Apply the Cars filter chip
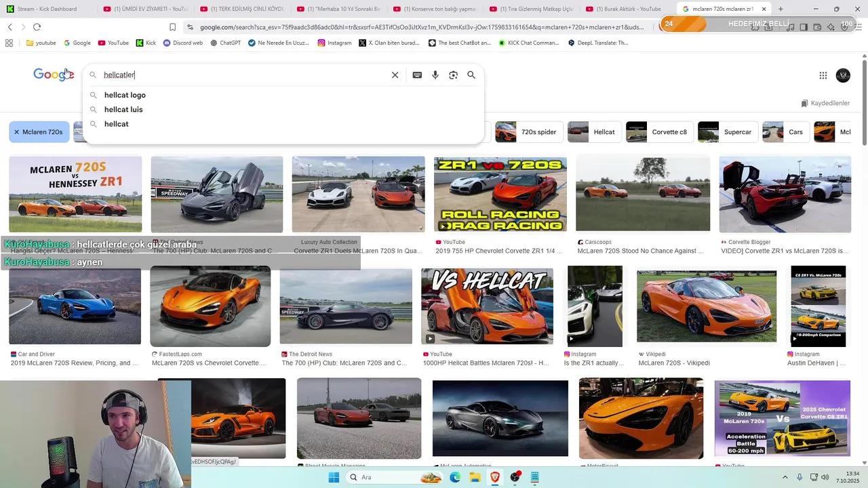Image resolution: width=868 pixels, height=488 pixels. click(x=786, y=132)
